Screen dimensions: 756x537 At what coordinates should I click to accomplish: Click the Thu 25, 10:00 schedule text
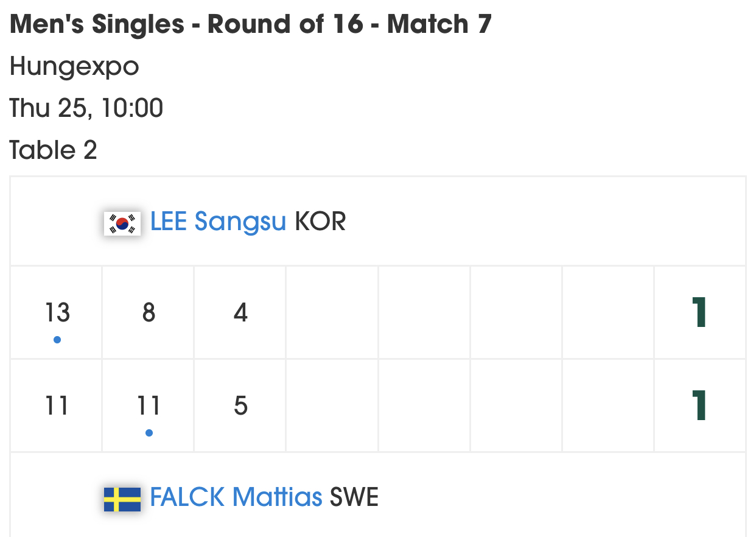click(86, 108)
